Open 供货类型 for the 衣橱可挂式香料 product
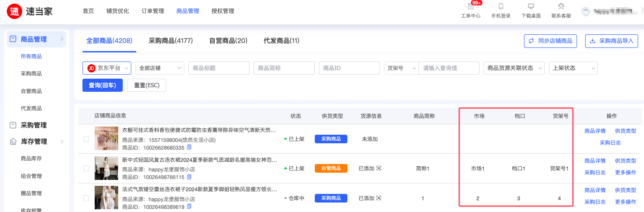Screen dimensions: 644x212 625,131
